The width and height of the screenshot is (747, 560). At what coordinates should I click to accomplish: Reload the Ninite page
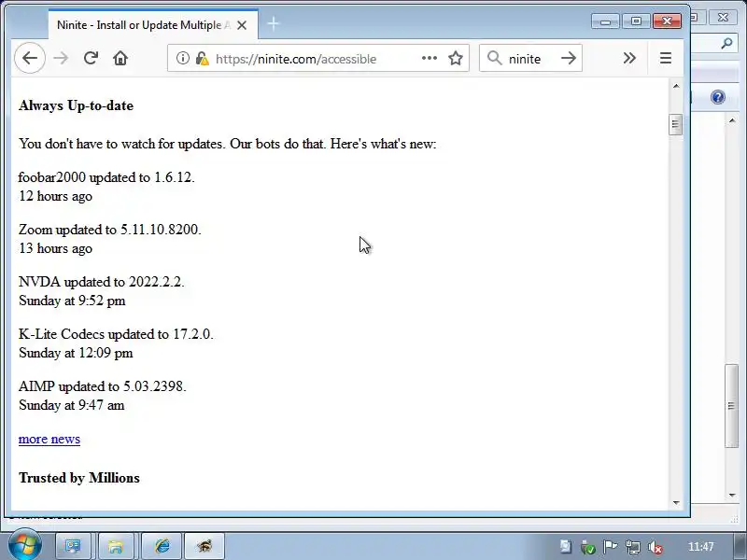tap(91, 58)
